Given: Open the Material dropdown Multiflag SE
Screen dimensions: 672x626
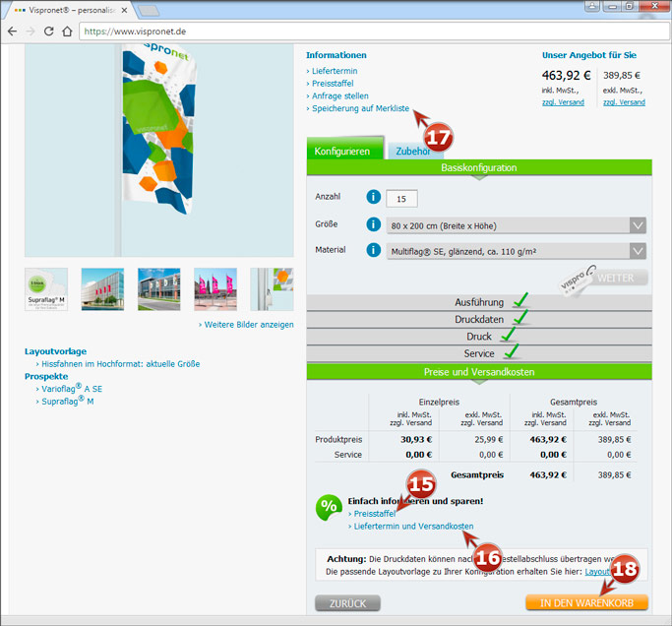Looking at the screenshot, I should (x=516, y=251).
